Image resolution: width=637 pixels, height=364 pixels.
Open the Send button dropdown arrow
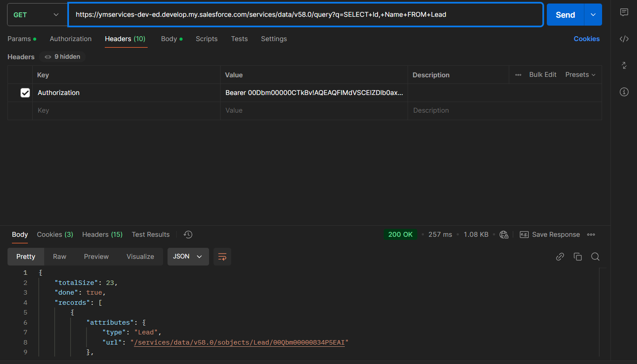(x=593, y=15)
